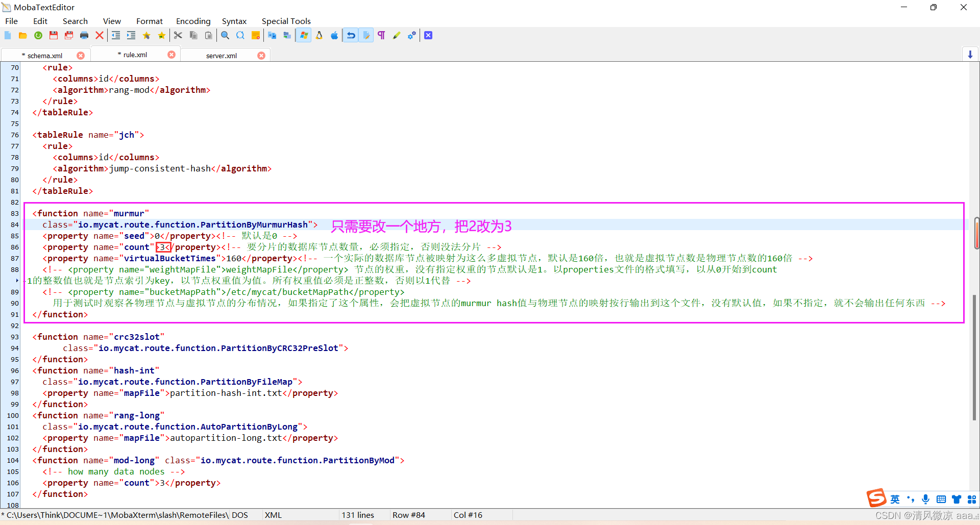Viewport: 980px width, 525px height.
Task: Click PartitionByMurmurHash text on line 84
Action: click(x=254, y=224)
